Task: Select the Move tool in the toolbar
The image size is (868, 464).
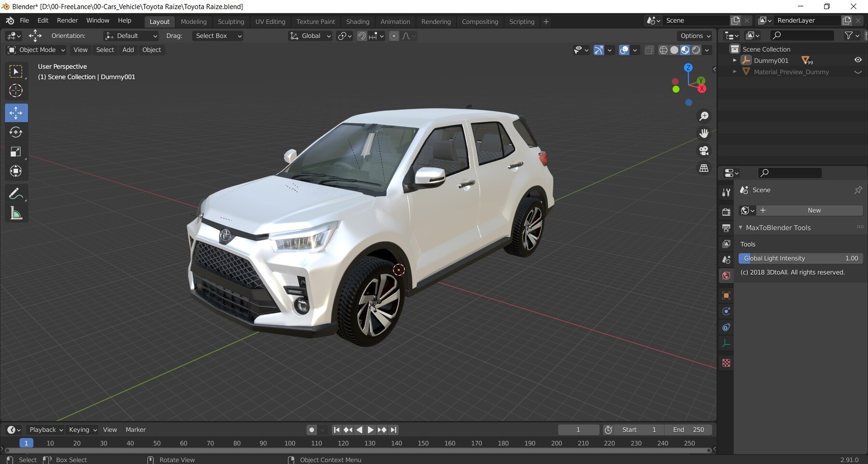Action: pos(16,113)
